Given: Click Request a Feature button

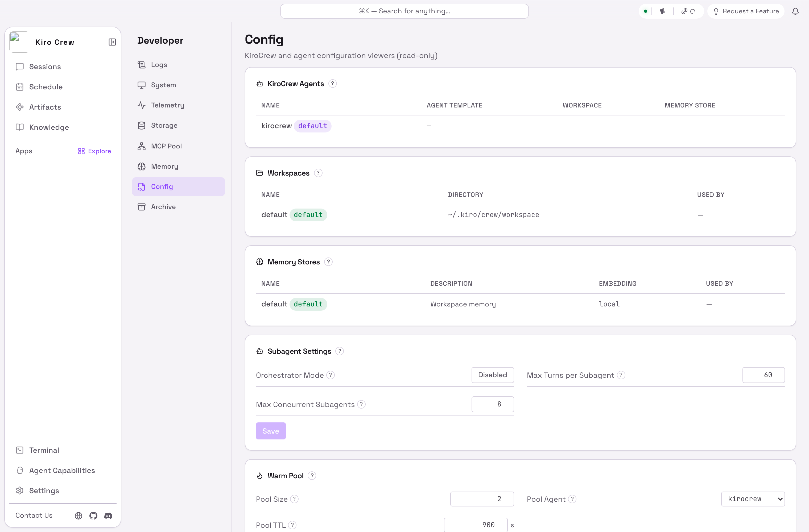Looking at the screenshot, I should [x=746, y=11].
